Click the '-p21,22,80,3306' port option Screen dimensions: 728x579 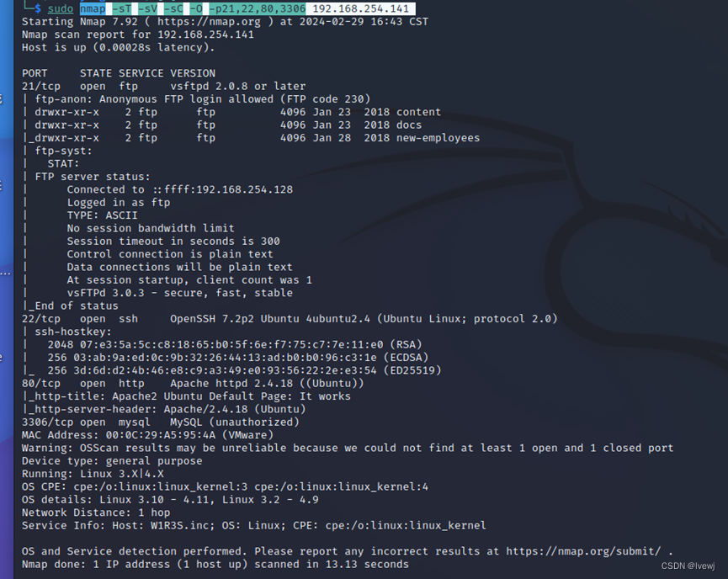(x=258, y=8)
